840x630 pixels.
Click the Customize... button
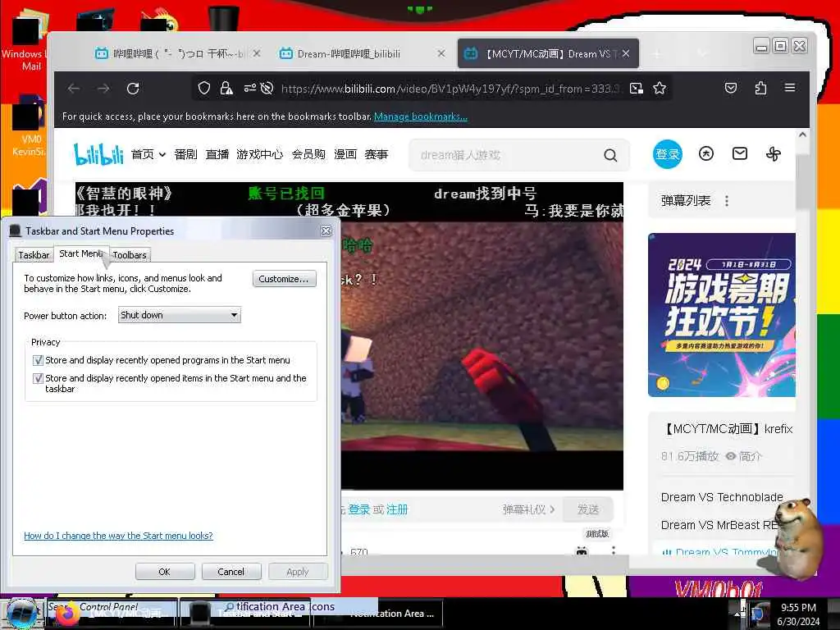click(x=284, y=279)
